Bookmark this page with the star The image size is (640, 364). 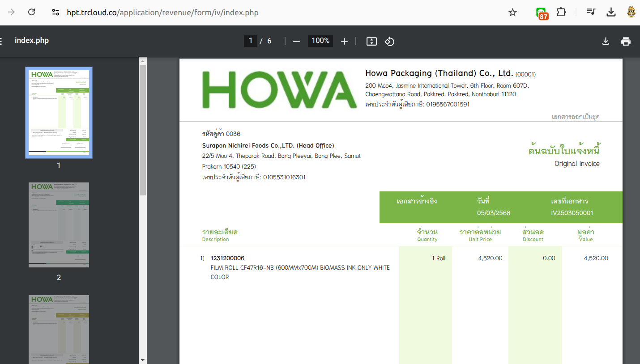click(513, 13)
